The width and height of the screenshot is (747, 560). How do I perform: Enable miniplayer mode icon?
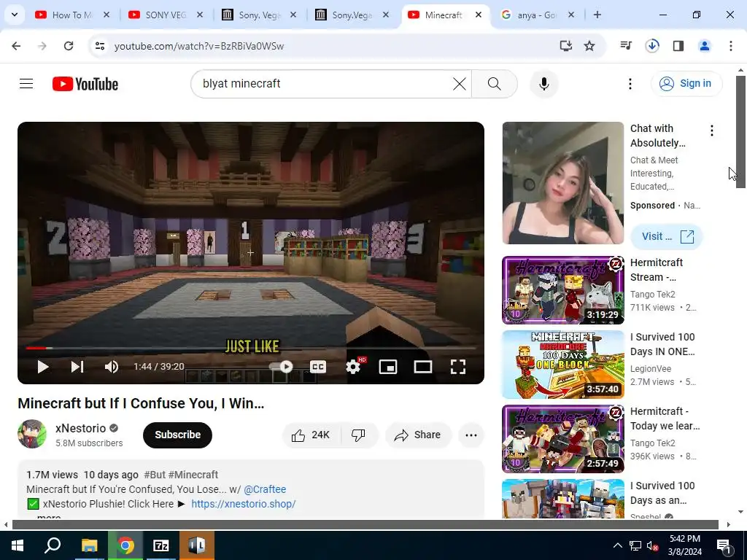(x=388, y=367)
